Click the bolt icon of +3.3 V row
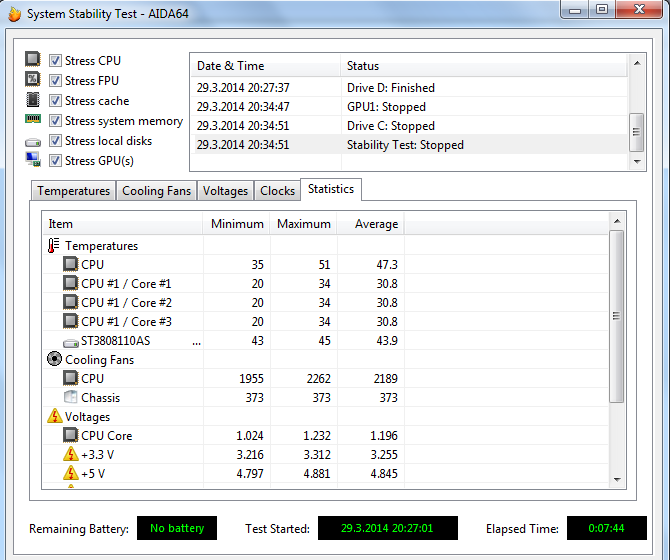This screenshot has width=671, height=560. tap(71, 454)
